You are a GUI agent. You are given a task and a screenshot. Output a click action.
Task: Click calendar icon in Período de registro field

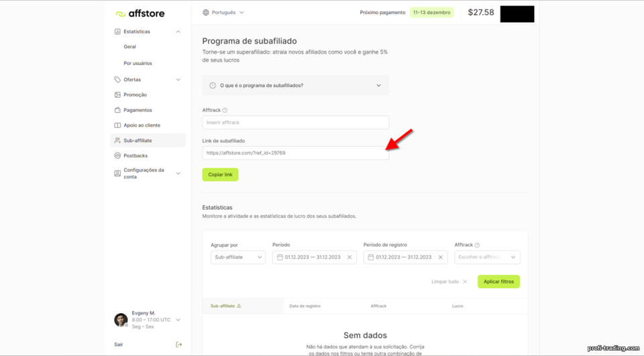coord(370,257)
